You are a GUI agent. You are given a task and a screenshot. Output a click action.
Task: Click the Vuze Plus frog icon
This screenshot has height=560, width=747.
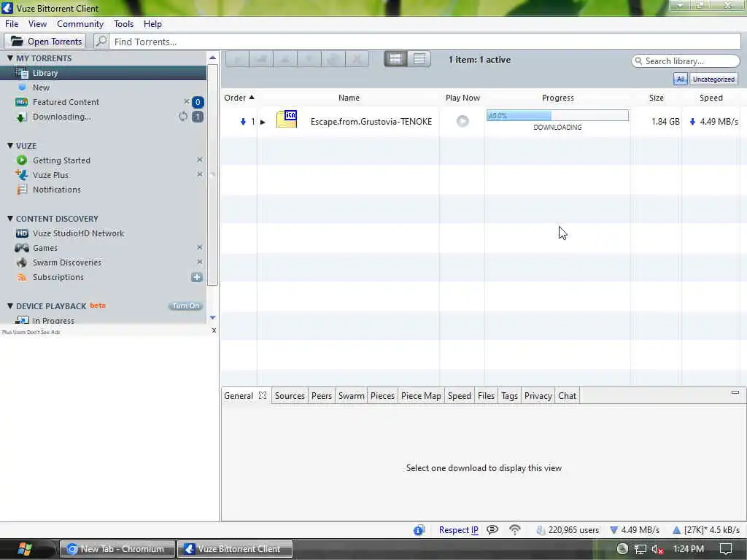22,175
